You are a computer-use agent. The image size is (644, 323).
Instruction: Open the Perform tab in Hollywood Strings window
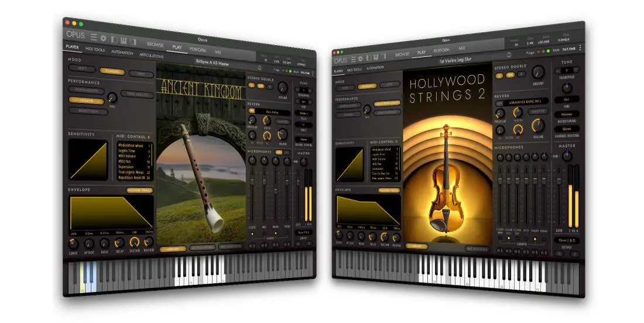pos(441,50)
